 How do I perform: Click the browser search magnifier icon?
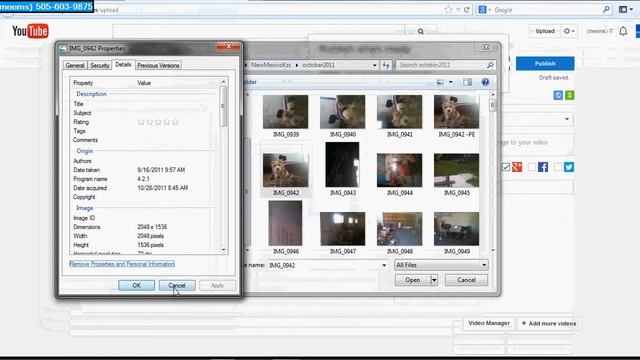click(606, 9)
